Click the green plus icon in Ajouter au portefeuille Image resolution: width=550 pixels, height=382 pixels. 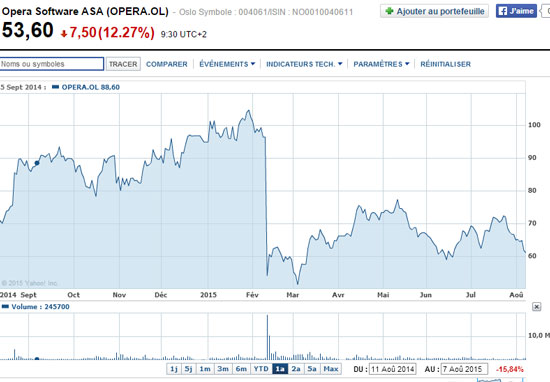click(389, 11)
